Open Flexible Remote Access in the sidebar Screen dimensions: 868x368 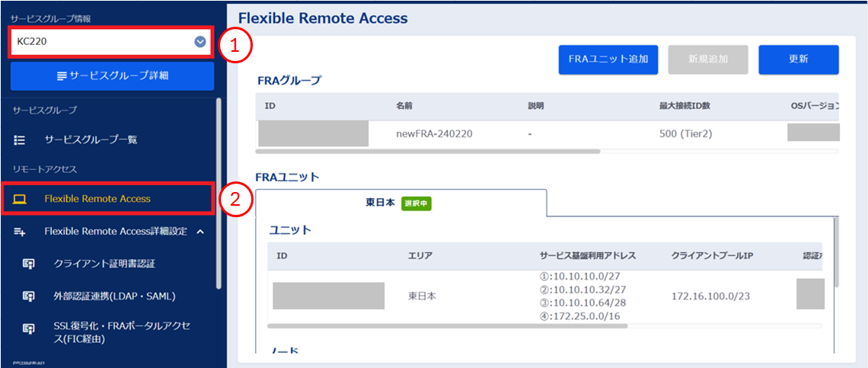click(x=97, y=199)
